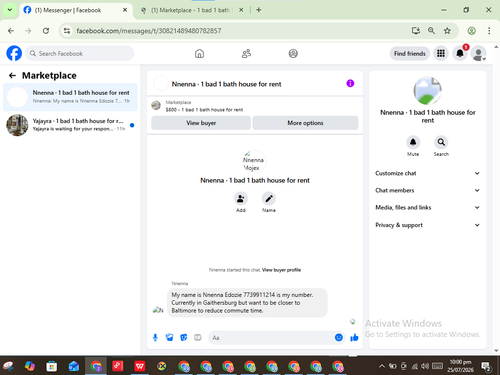Open a new browser tab
The height and width of the screenshot is (375, 500).
[x=259, y=10]
